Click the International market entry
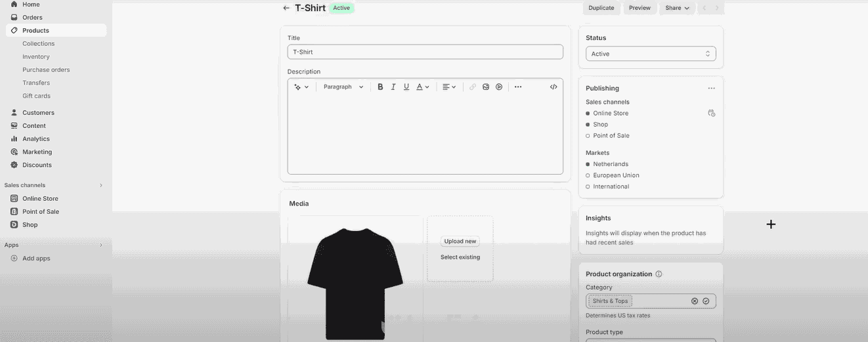Screen dimensions: 868x342 point(611,186)
